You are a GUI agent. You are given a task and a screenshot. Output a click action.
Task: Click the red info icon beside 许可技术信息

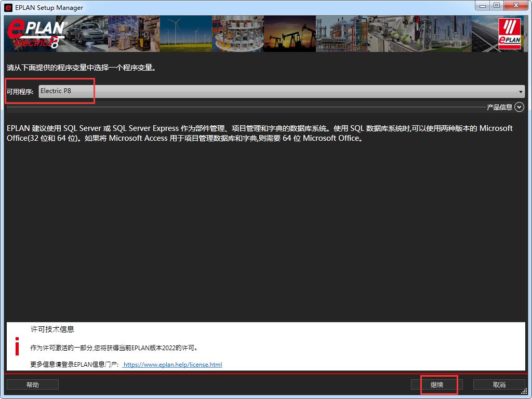(17, 346)
